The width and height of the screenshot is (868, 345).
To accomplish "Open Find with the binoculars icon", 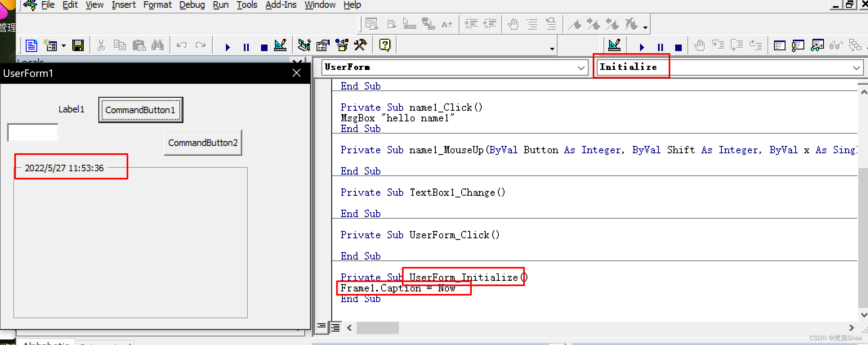I will tap(157, 45).
